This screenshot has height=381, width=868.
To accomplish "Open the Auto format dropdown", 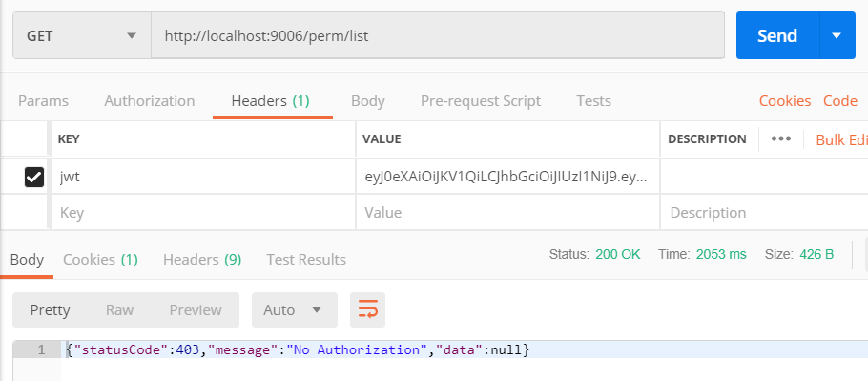I will [294, 309].
